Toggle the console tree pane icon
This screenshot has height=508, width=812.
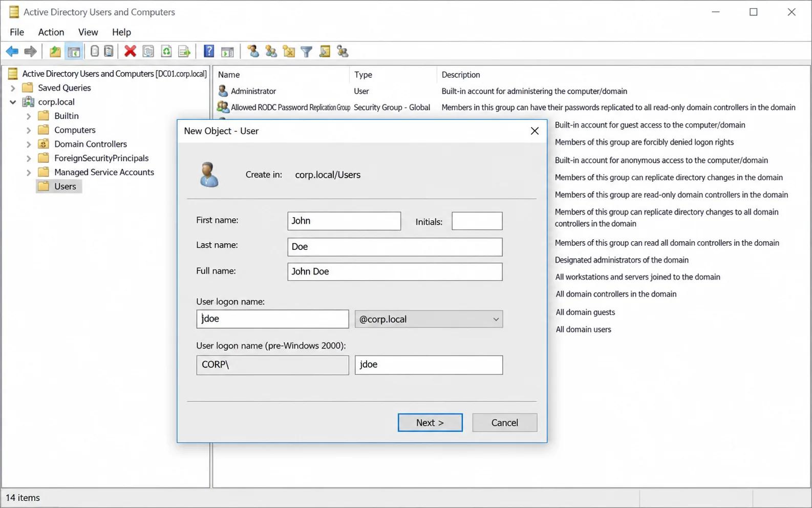point(74,51)
